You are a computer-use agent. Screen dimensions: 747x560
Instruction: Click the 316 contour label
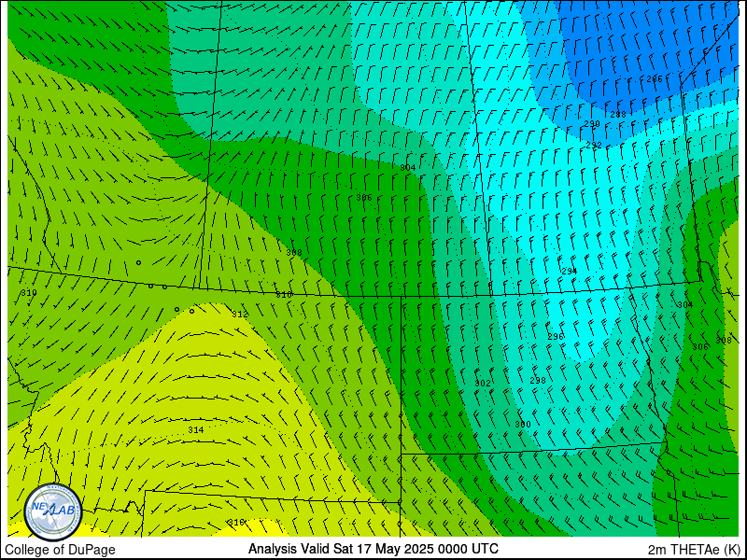point(236,523)
